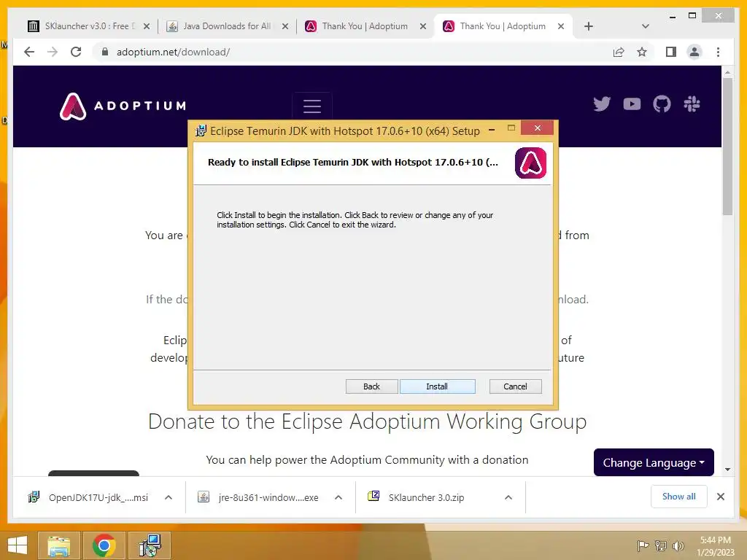The image size is (747, 560).
Task: Click the Adoptium logo
Action: [x=123, y=106]
